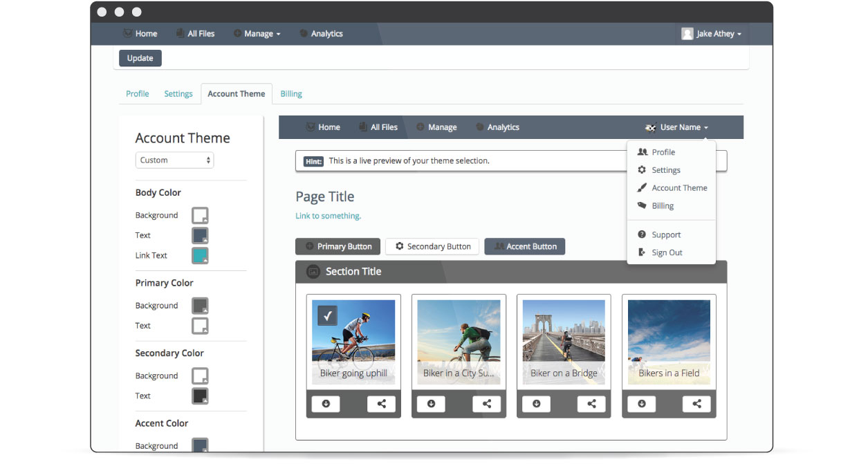
Task: Click share icon under Biker going uphill
Action: 381,404
